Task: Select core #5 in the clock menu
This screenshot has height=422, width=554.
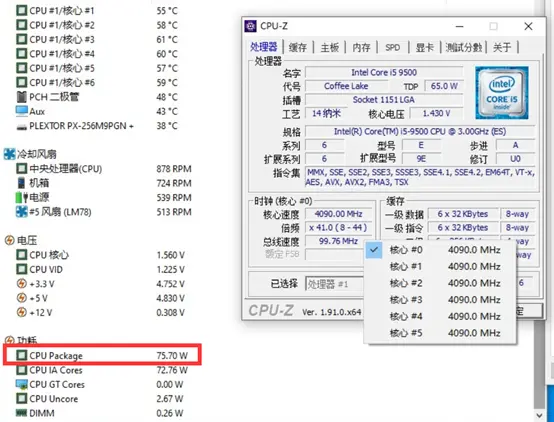Action: (440, 333)
